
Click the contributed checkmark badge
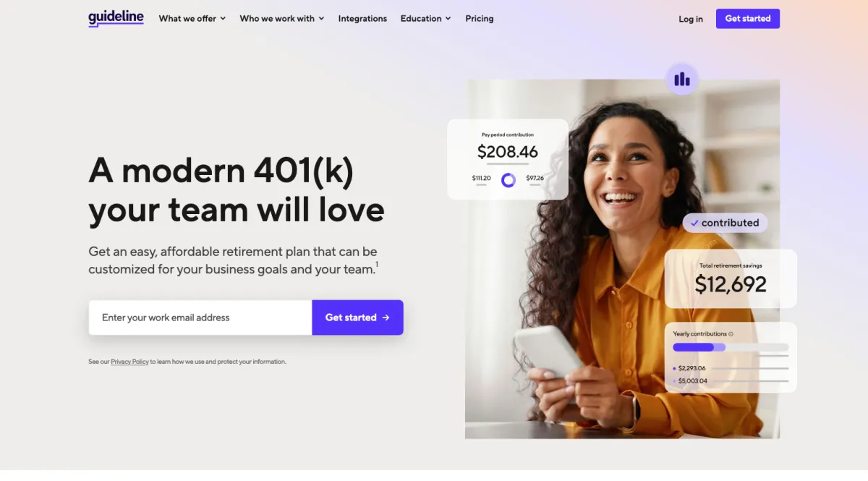tap(725, 223)
